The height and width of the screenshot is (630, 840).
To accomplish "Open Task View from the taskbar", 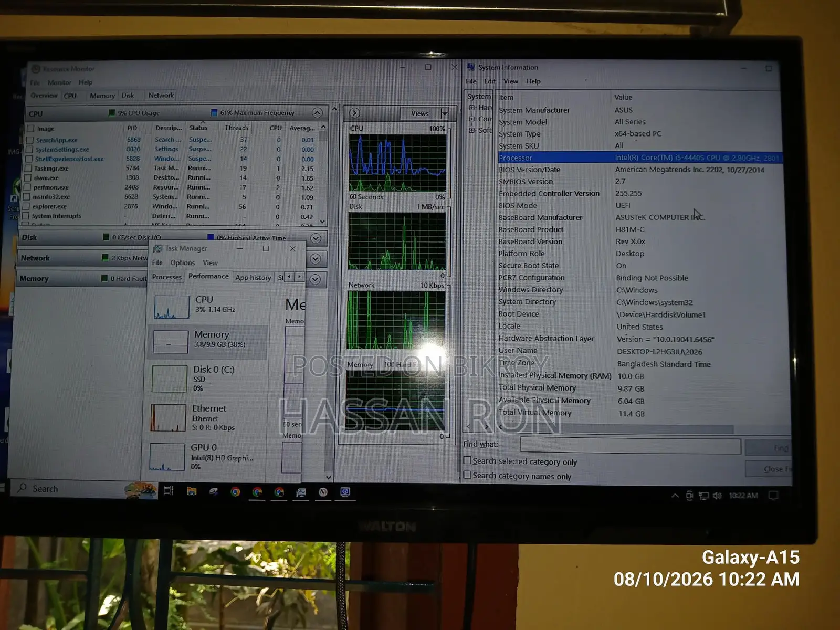I will point(169,491).
